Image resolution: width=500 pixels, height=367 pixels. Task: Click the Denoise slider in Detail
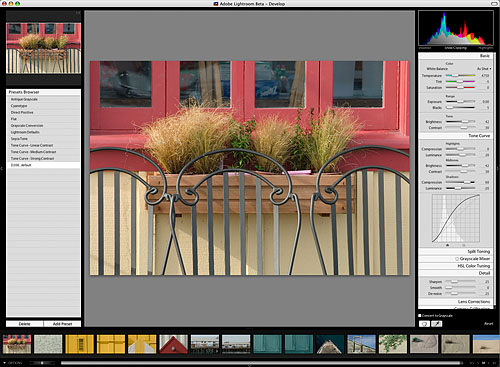click(460, 294)
